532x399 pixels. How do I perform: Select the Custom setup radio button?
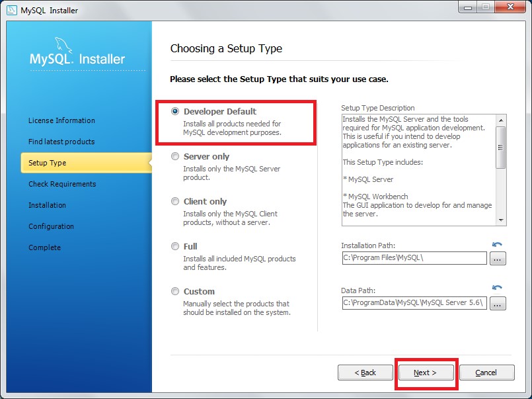tap(175, 291)
